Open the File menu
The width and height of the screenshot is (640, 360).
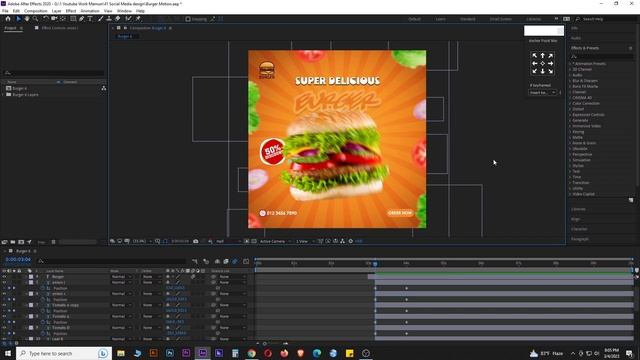point(5,11)
